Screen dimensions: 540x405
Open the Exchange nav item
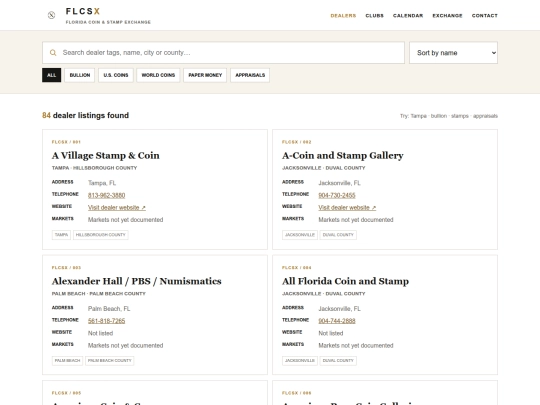(x=447, y=15)
